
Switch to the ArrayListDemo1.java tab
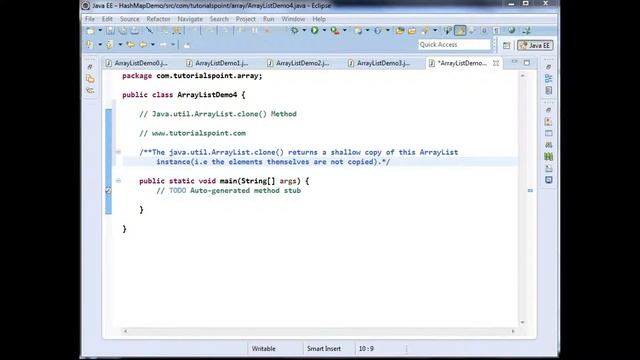pos(218,63)
